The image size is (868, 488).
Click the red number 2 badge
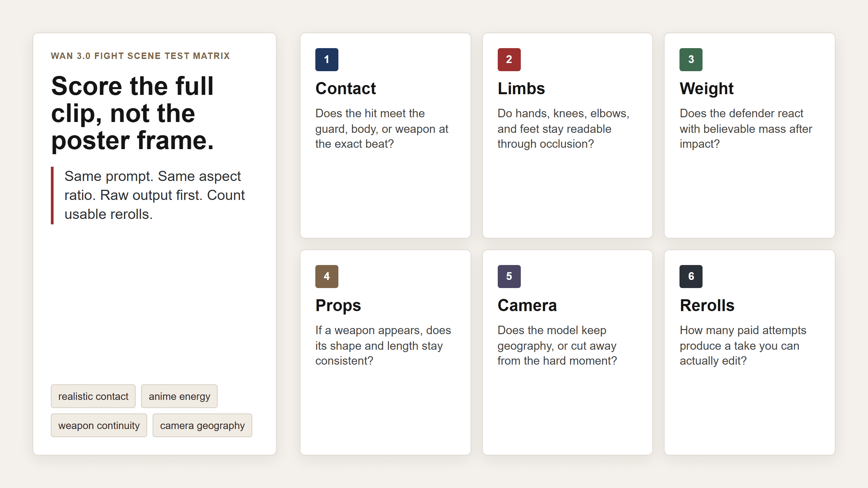[x=509, y=59]
